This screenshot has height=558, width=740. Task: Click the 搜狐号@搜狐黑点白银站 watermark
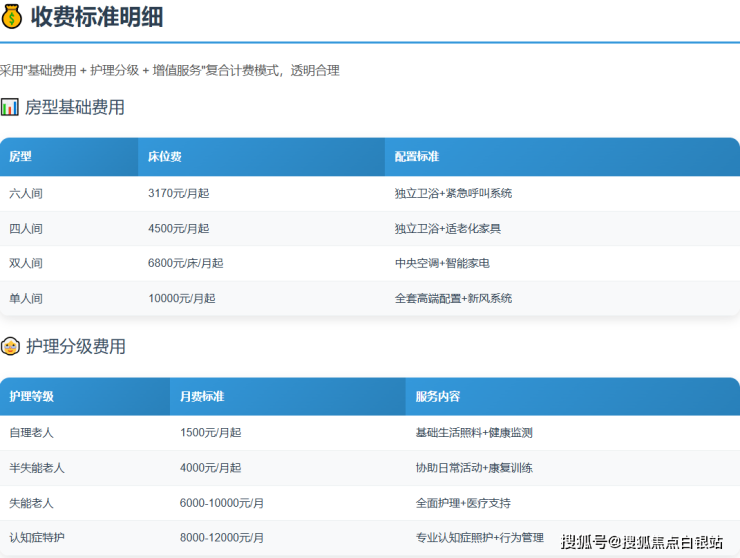click(641, 542)
